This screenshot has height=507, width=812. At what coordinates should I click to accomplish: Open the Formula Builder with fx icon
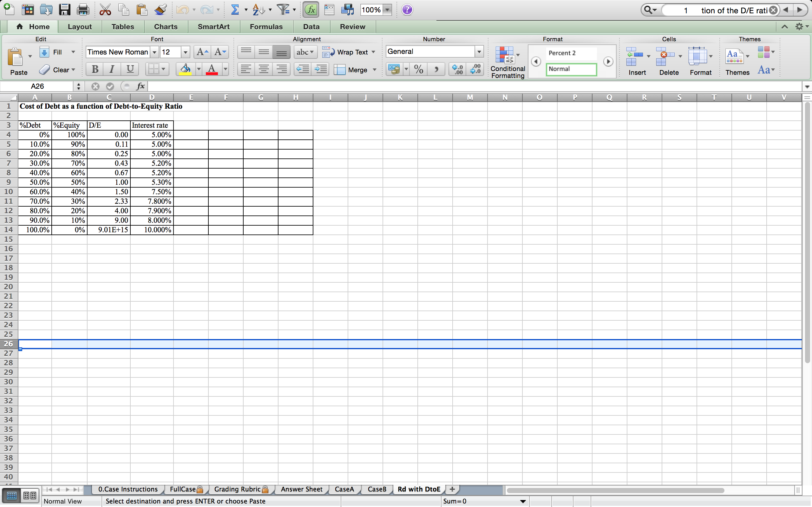(x=311, y=10)
